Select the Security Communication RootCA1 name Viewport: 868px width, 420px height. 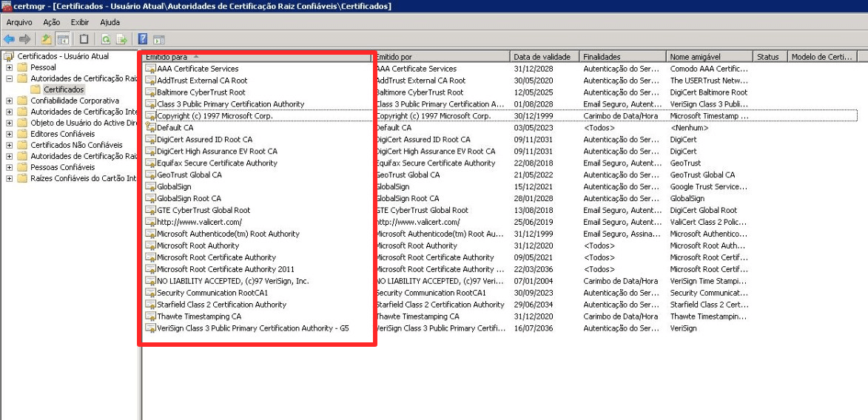(212, 293)
